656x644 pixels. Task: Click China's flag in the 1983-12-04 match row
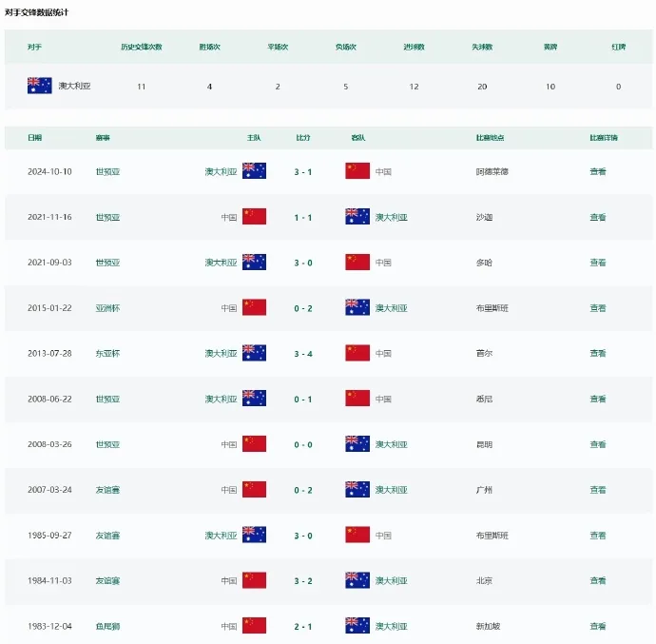coord(255,626)
